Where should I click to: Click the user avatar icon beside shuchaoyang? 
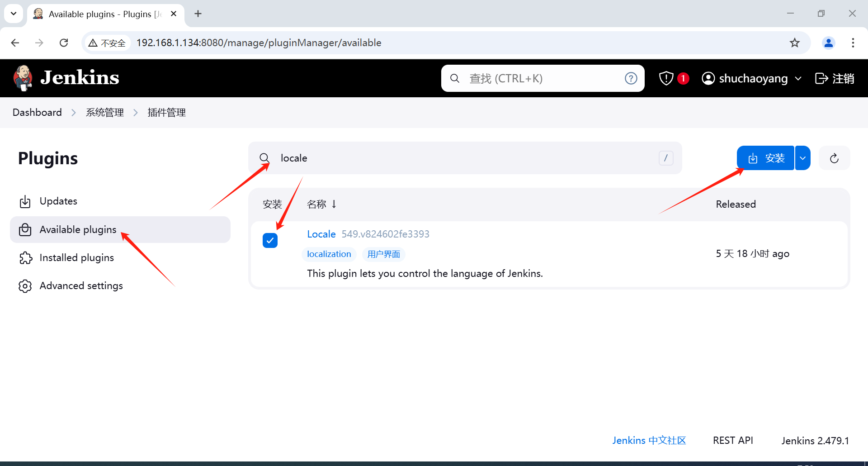coord(708,78)
